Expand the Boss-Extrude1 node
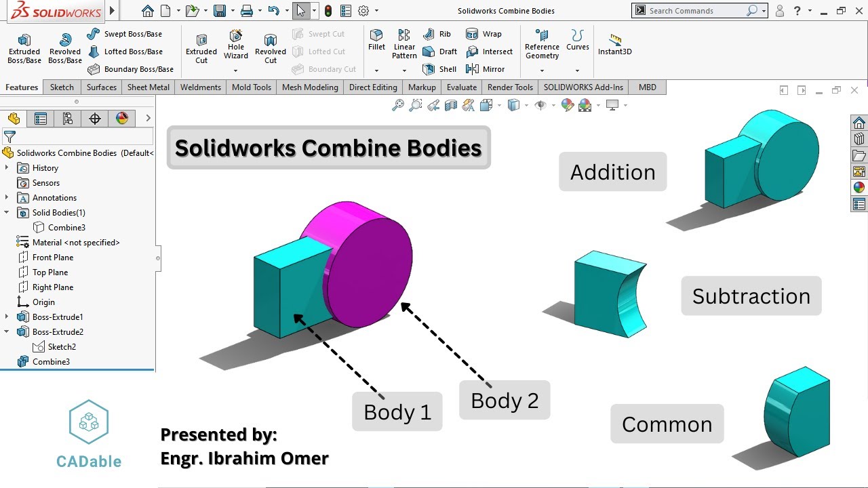Viewport: 868px width, 488px height. pos(7,317)
